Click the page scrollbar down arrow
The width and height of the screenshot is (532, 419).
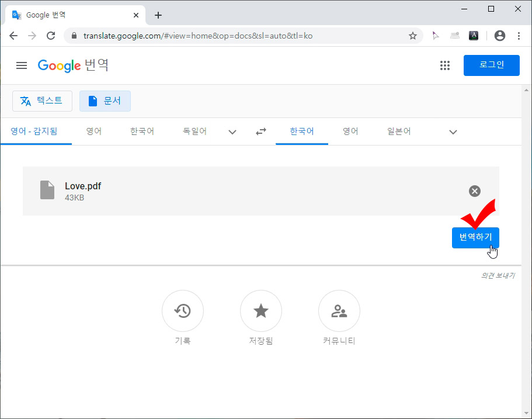click(x=526, y=413)
